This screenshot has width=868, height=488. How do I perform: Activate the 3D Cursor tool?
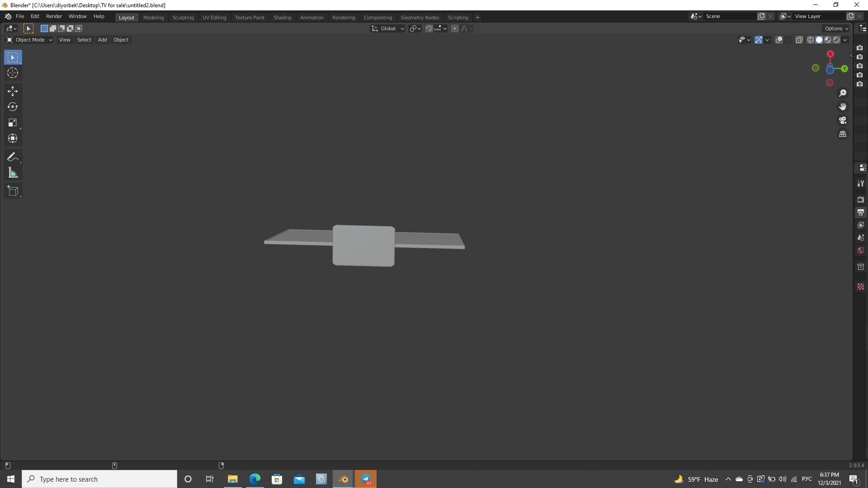coord(13,73)
